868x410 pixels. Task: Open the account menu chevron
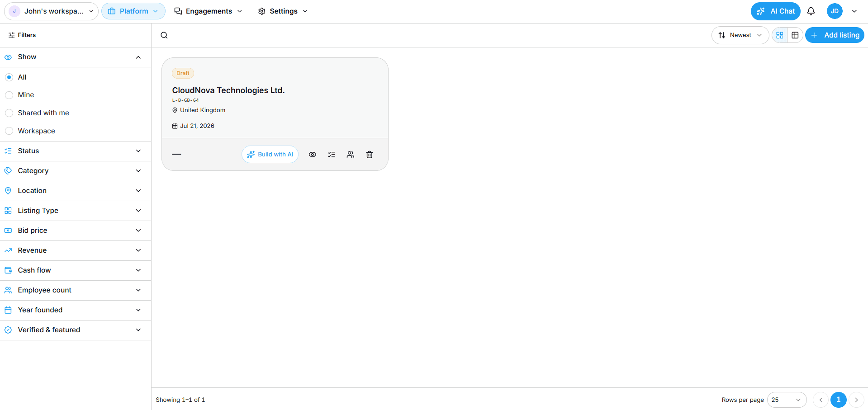[x=854, y=11]
